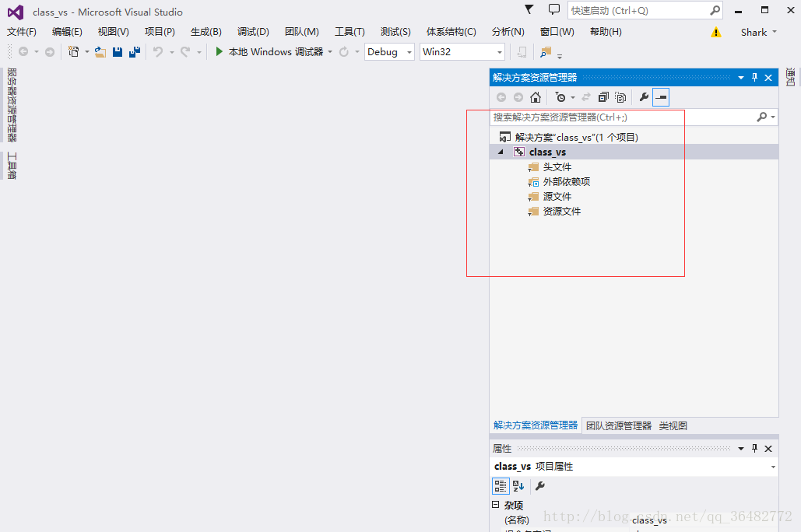Open the 服务器资源管理器 side tab

(x=11, y=105)
